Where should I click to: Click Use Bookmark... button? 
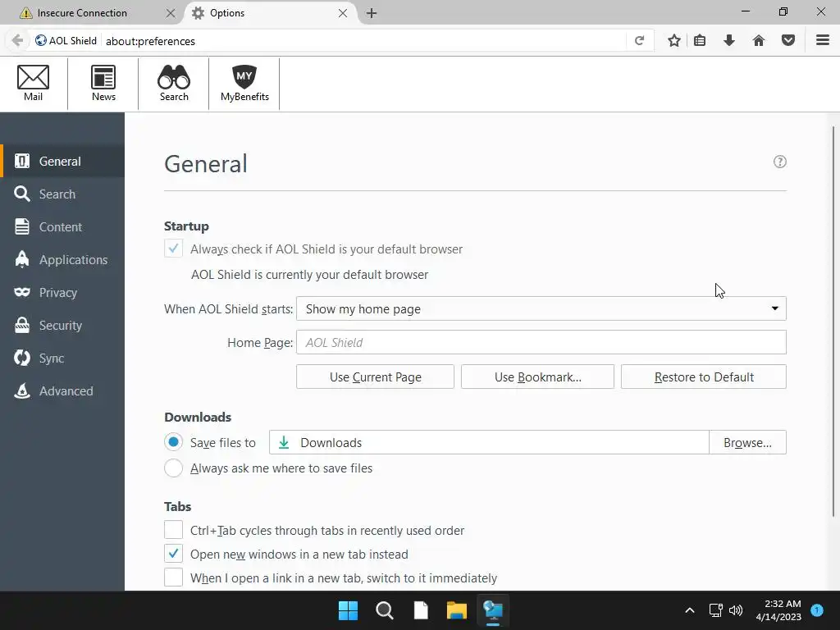click(x=537, y=377)
